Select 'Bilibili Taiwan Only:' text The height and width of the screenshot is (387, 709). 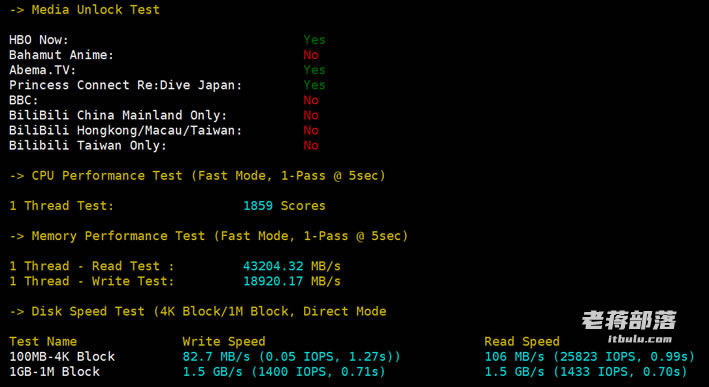[x=88, y=145]
